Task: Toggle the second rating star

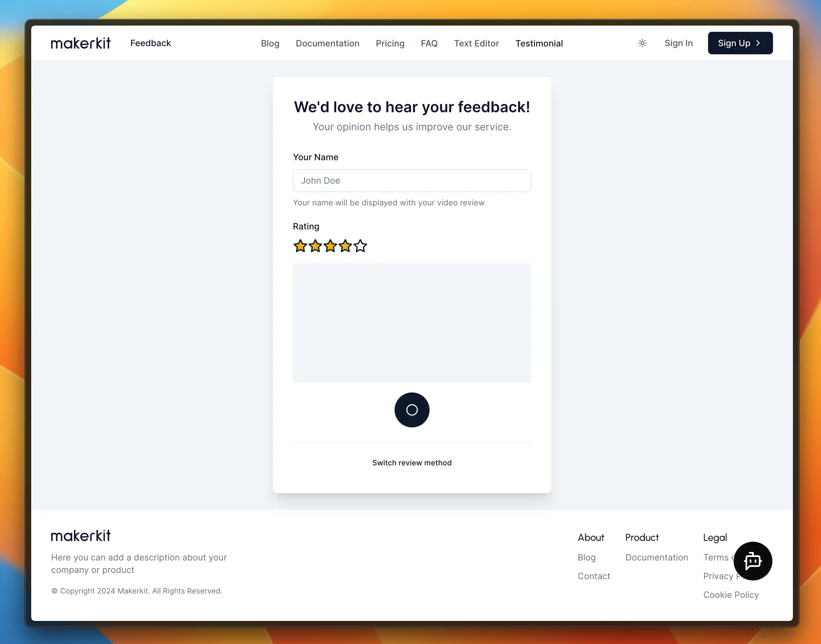Action: coord(315,246)
